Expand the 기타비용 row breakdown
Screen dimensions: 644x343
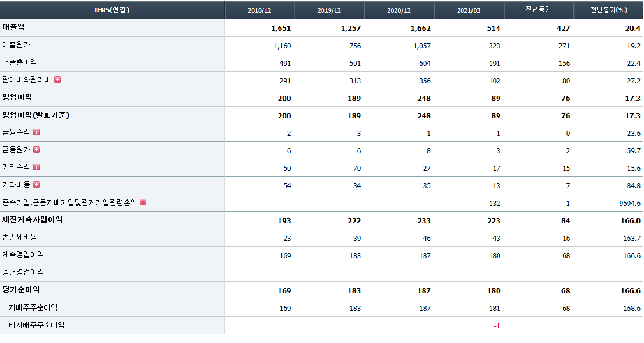point(37,185)
